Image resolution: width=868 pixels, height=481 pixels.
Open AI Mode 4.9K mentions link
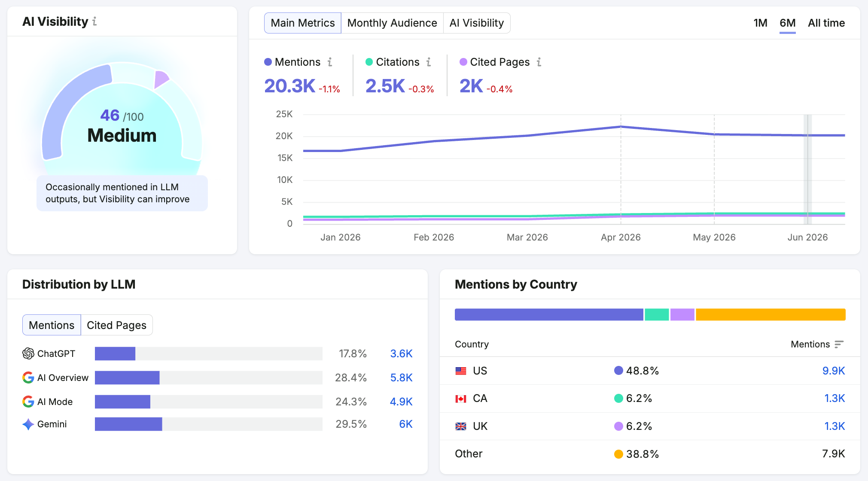tap(401, 402)
